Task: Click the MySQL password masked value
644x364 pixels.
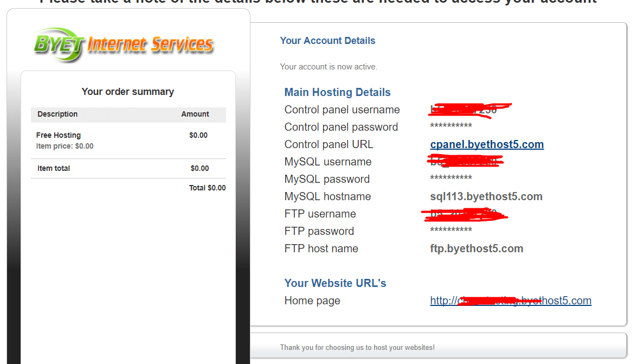Action: tap(450, 179)
